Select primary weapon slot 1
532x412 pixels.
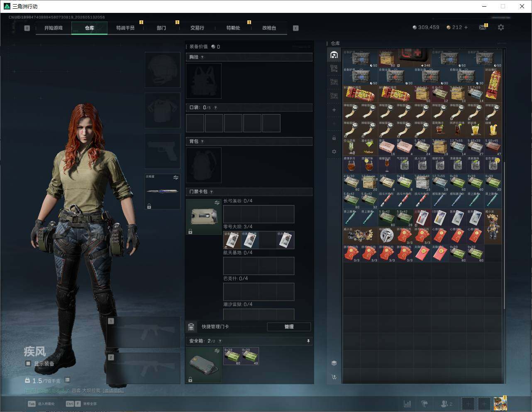pos(143,332)
